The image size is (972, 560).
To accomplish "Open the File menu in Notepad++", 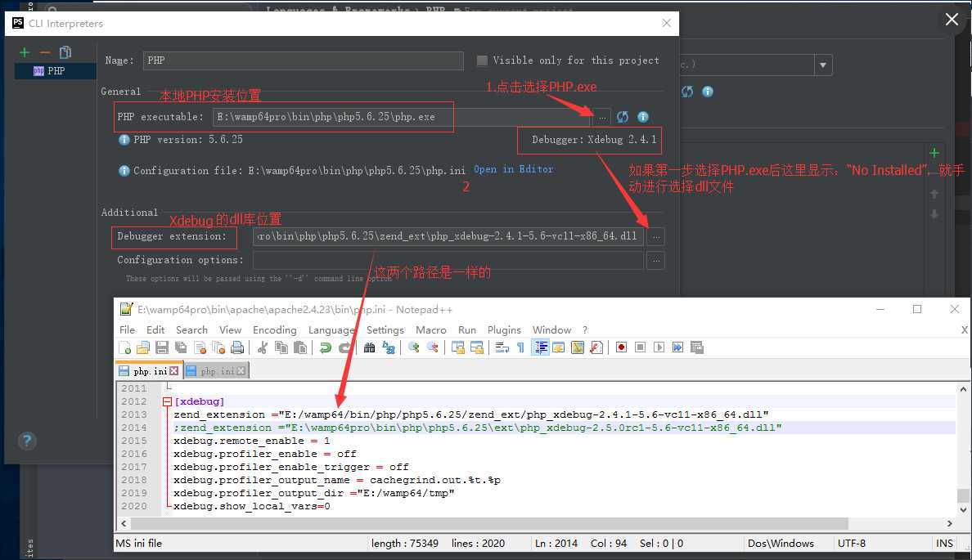I will 127,330.
